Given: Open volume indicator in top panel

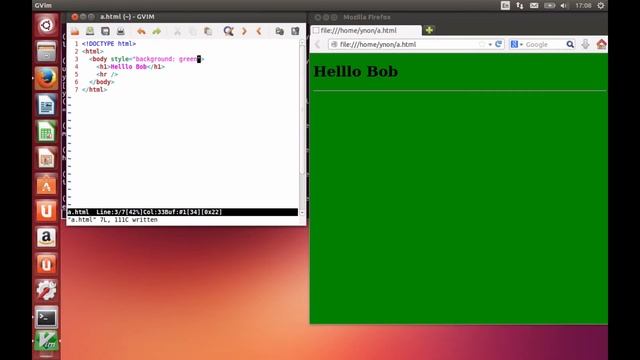Looking at the screenshot, I should (564, 5).
